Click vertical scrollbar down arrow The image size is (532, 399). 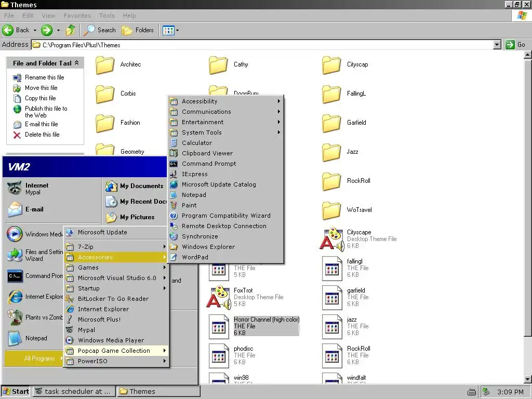(x=528, y=379)
